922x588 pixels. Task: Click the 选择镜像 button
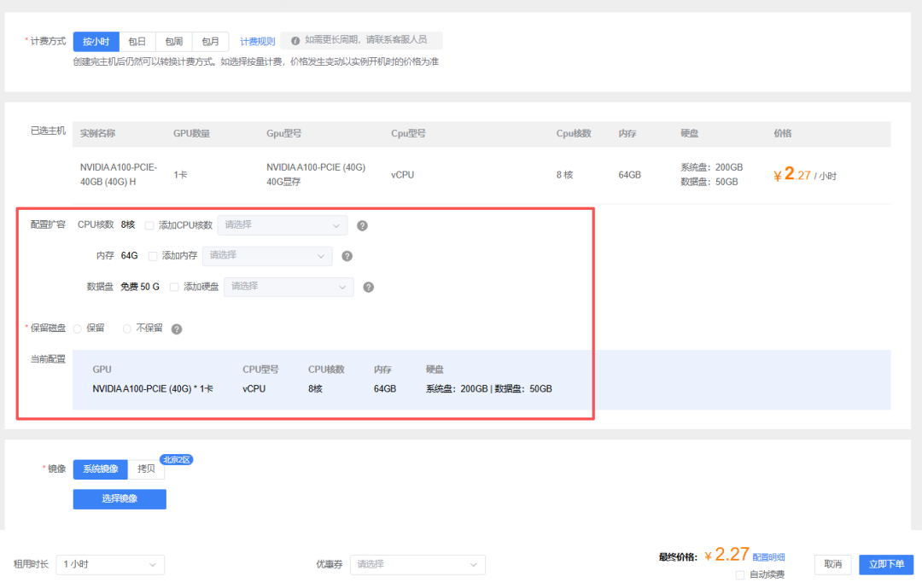[120, 499]
